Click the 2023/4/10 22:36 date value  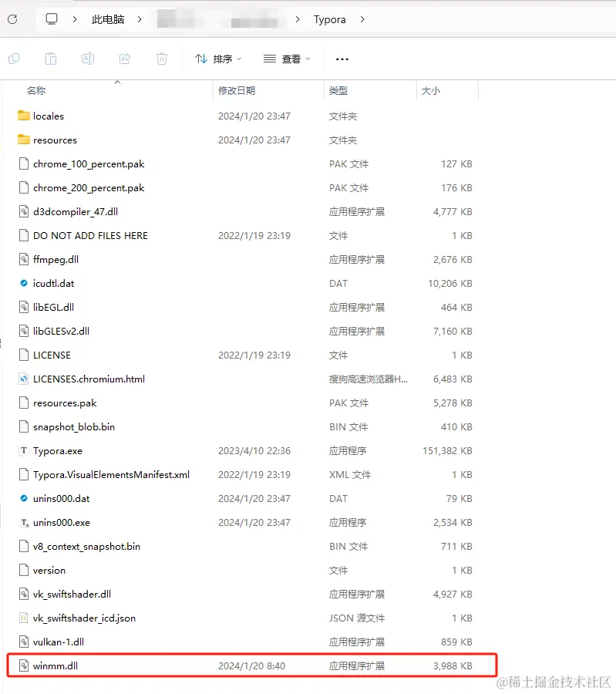point(254,450)
